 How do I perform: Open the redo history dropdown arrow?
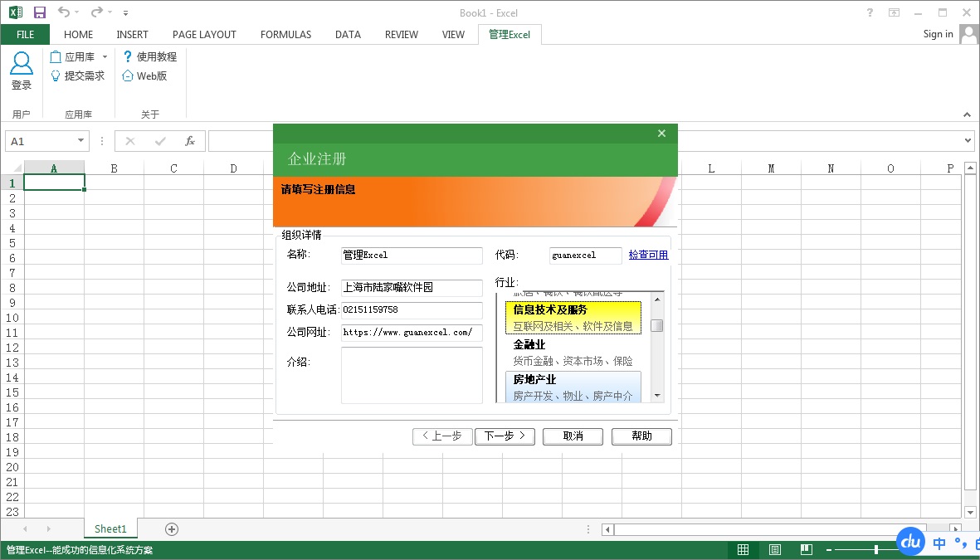tap(110, 12)
